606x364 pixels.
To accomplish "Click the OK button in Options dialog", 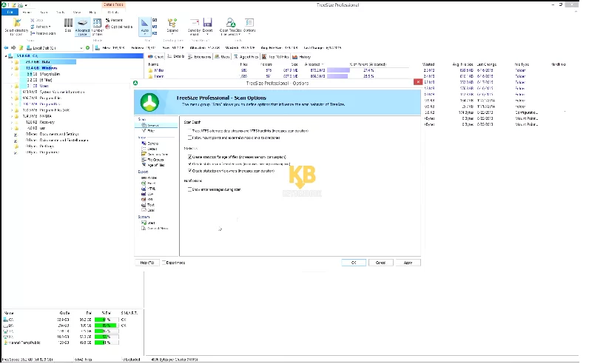I will click(354, 263).
